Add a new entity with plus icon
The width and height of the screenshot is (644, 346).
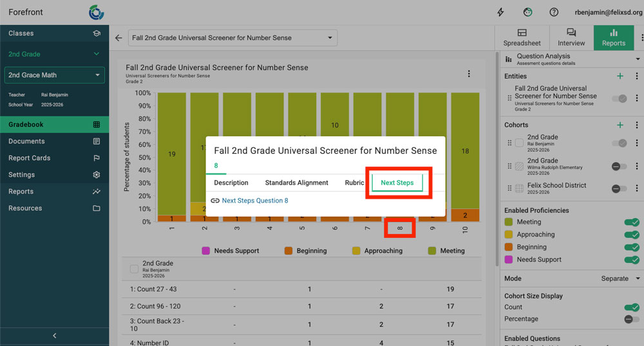(x=620, y=76)
